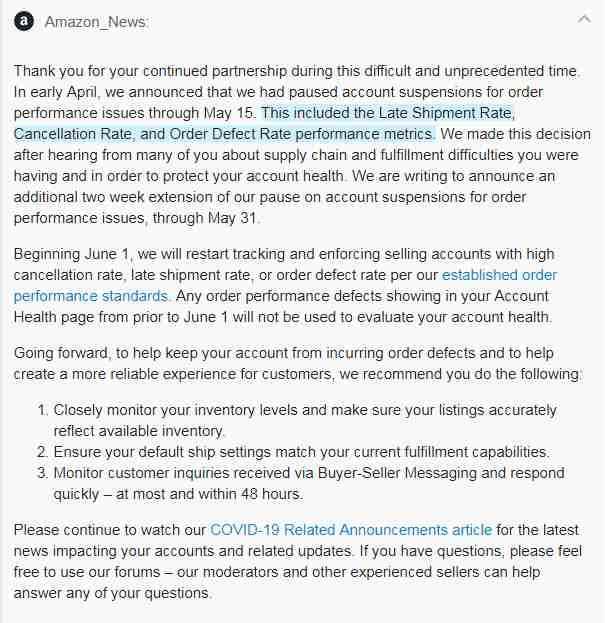Click the 'performance standards.' second-line link text
The height and width of the screenshot is (623, 605).
[92, 296]
